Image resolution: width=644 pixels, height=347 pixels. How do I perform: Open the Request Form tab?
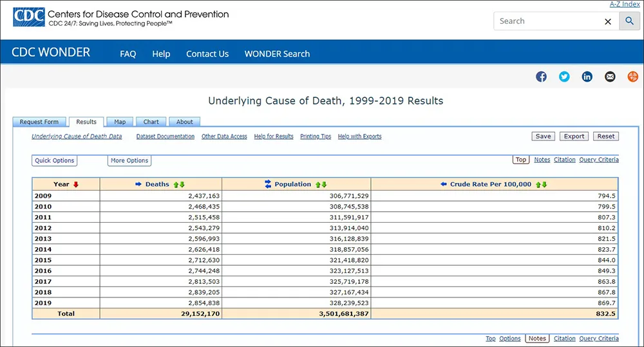[x=39, y=122]
